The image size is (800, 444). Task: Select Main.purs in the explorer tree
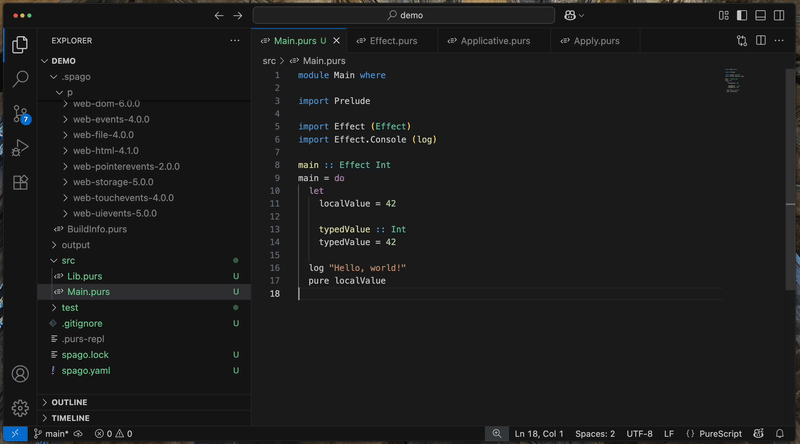click(144, 292)
